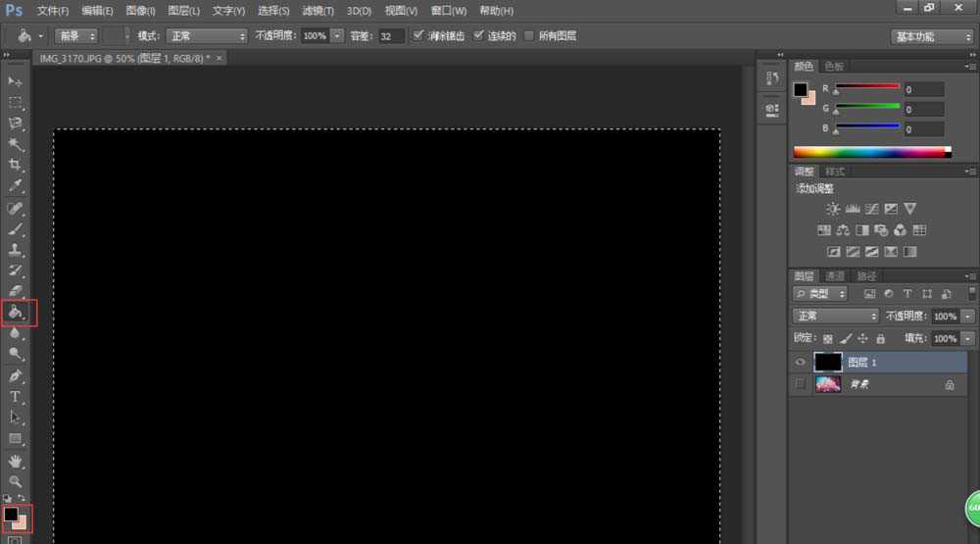The height and width of the screenshot is (544, 980).
Task: Add a Curves adjustment layer
Action: pyautogui.click(x=872, y=209)
